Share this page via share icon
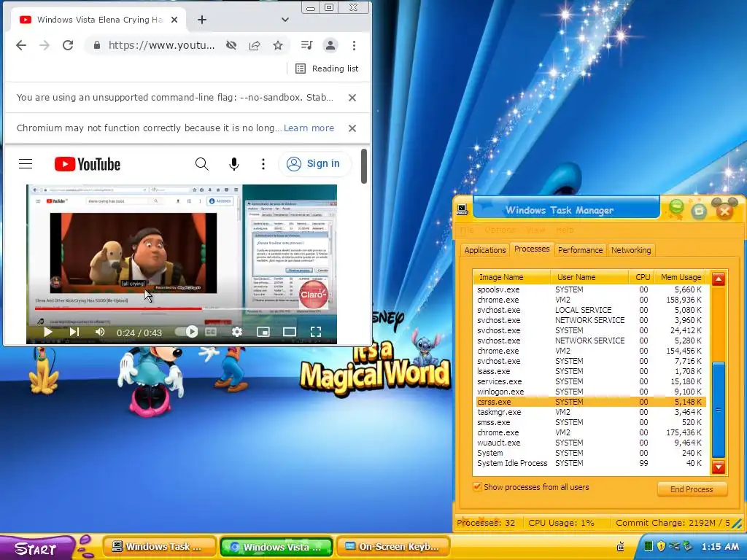747x560 pixels. click(255, 45)
